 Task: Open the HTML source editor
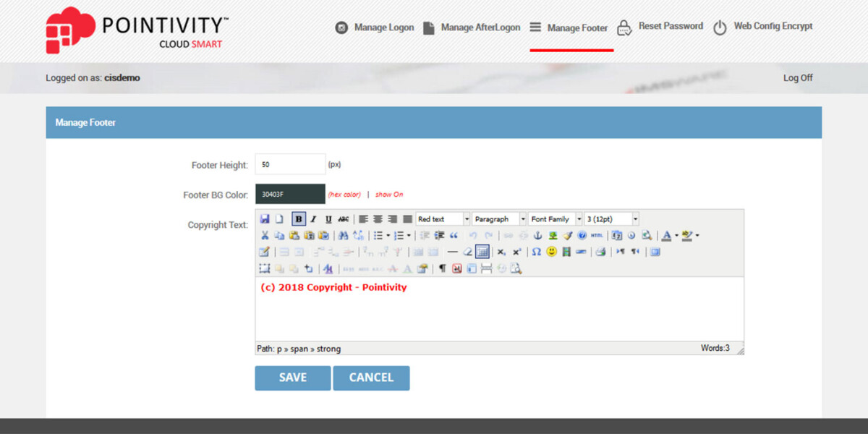pyautogui.click(x=597, y=236)
